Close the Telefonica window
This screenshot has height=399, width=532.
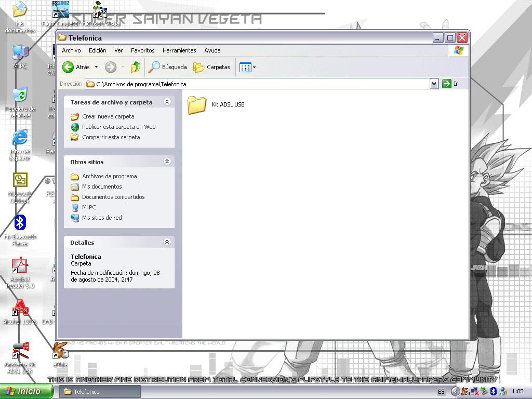[462, 37]
